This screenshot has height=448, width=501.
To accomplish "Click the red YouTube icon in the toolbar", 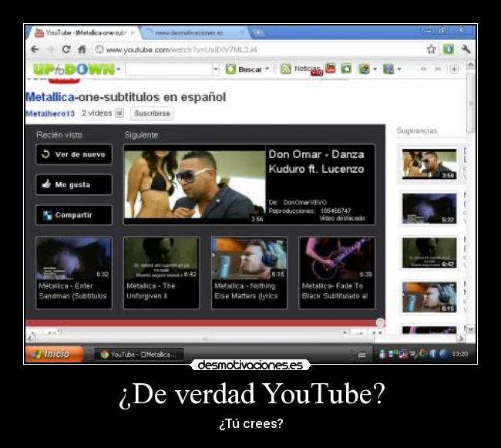I will click(331, 68).
